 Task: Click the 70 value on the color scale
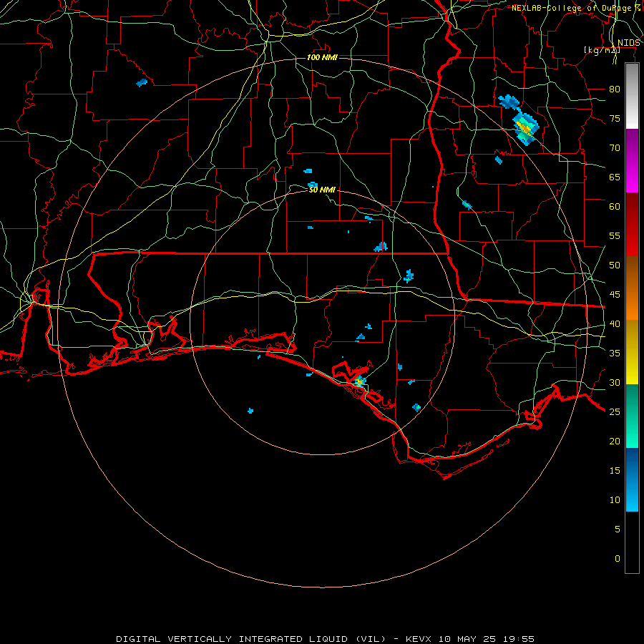point(615,148)
